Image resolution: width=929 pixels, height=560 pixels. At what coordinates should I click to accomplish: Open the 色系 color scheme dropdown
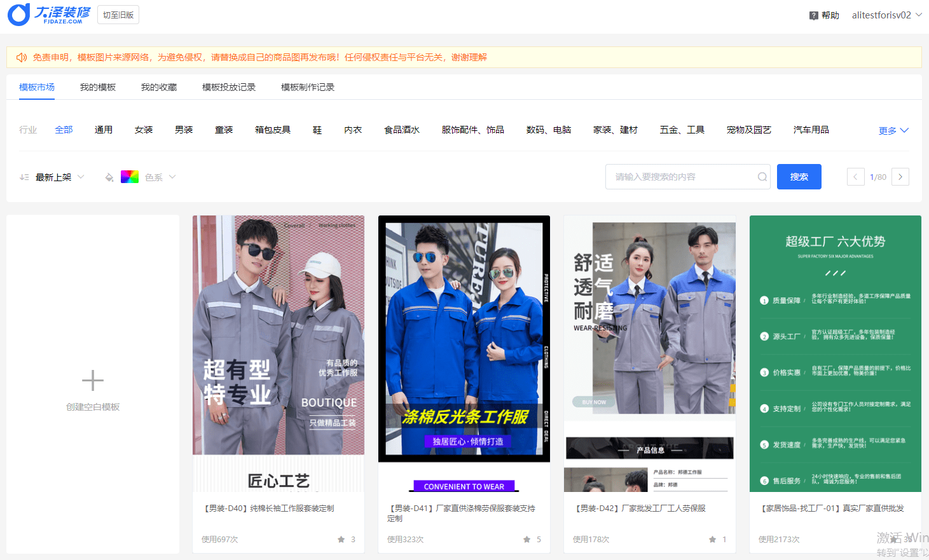tap(160, 177)
